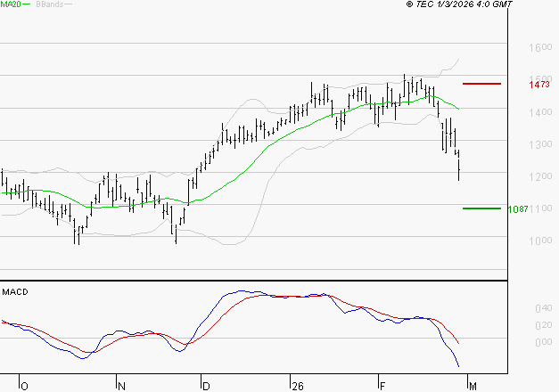Click the green support line marker

tap(481, 208)
